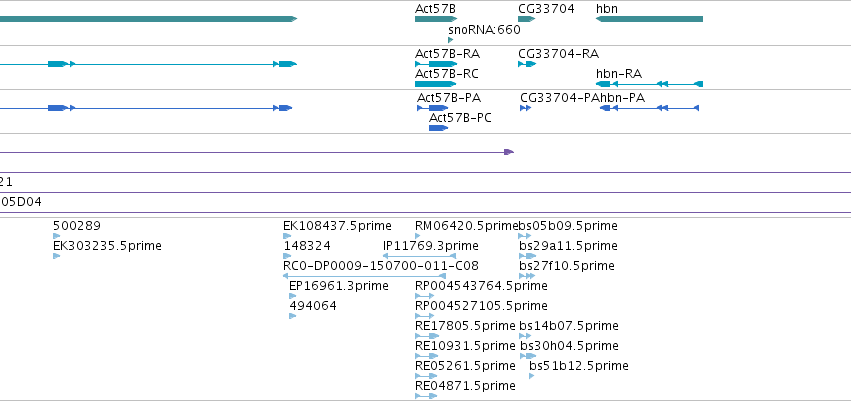Select the hbn-RA transcript feature
This screenshot has height=401, width=851.
[x=649, y=84]
